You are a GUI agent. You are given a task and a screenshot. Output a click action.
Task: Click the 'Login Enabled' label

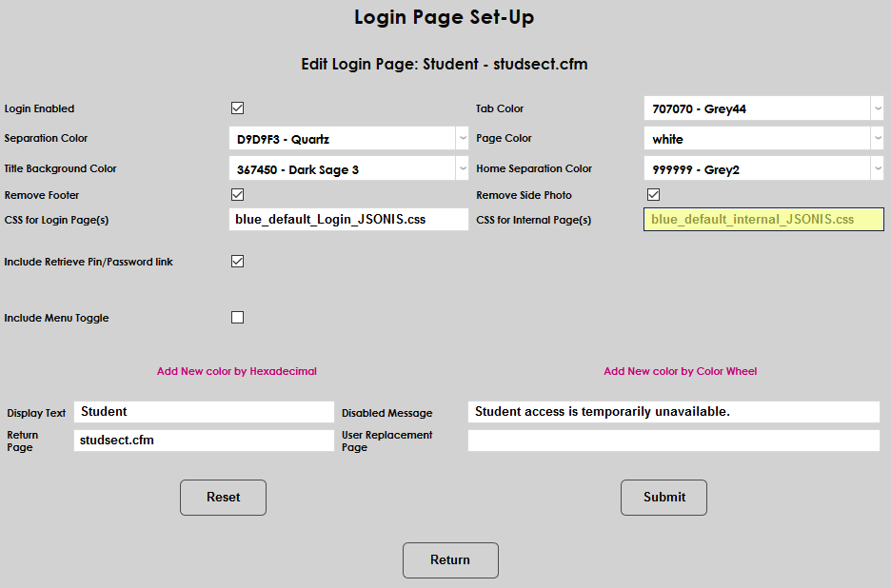coord(39,108)
